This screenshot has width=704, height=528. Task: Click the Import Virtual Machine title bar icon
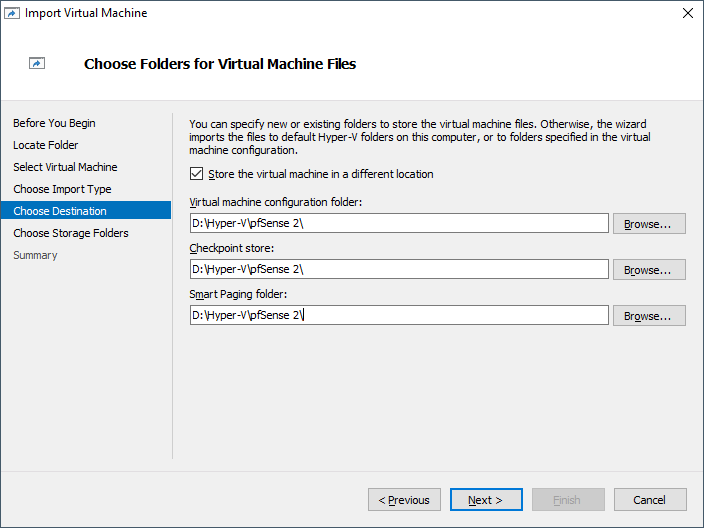tap(13, 13)
